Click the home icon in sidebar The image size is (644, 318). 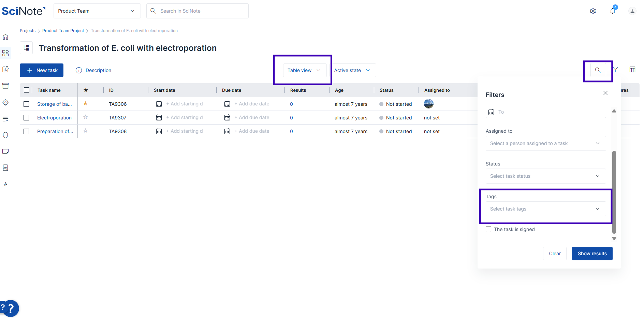point(5,37)
